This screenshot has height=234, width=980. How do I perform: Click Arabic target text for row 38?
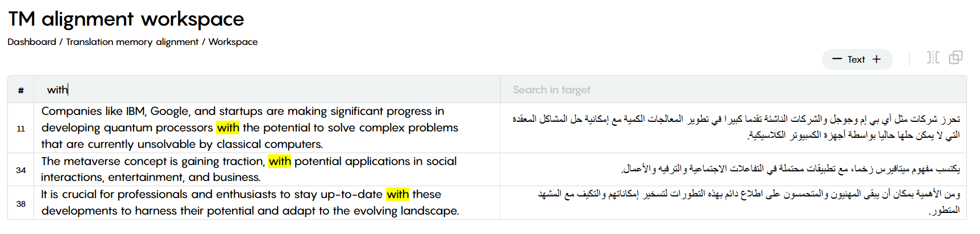749,202
